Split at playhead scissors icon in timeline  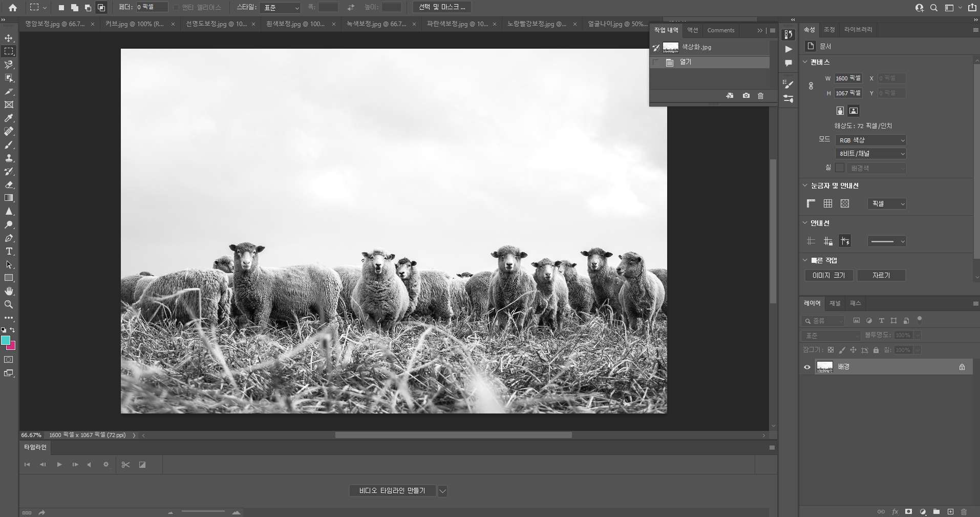(x=125, y=465)
